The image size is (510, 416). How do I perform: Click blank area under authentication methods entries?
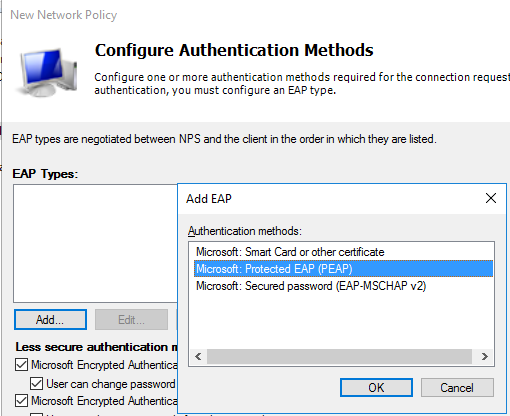pyautogui.click(x=342, y=321)
